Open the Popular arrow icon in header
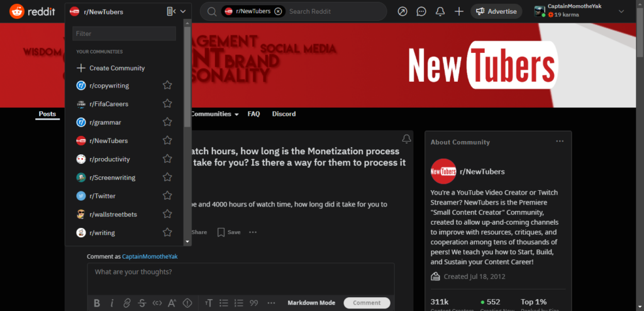The height and width of the screenshot is (311, 644). pyautogui.click(x=402, y=11)
